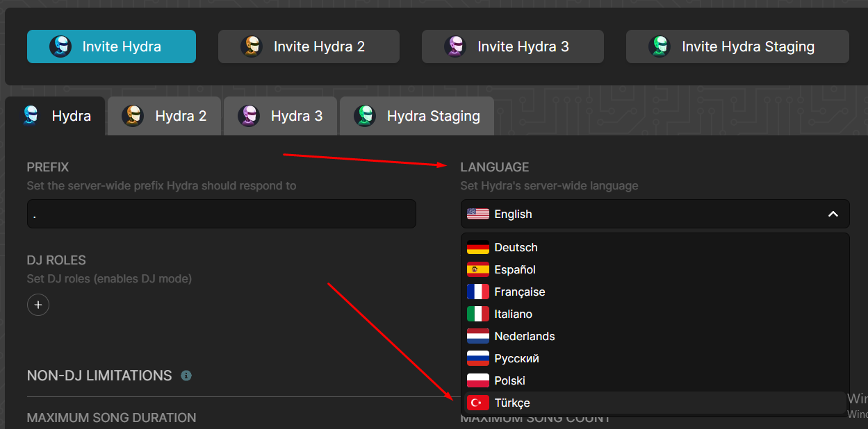Click the Spanish flag icon in list
Screen dimensions: 868x429
point(478,270)
